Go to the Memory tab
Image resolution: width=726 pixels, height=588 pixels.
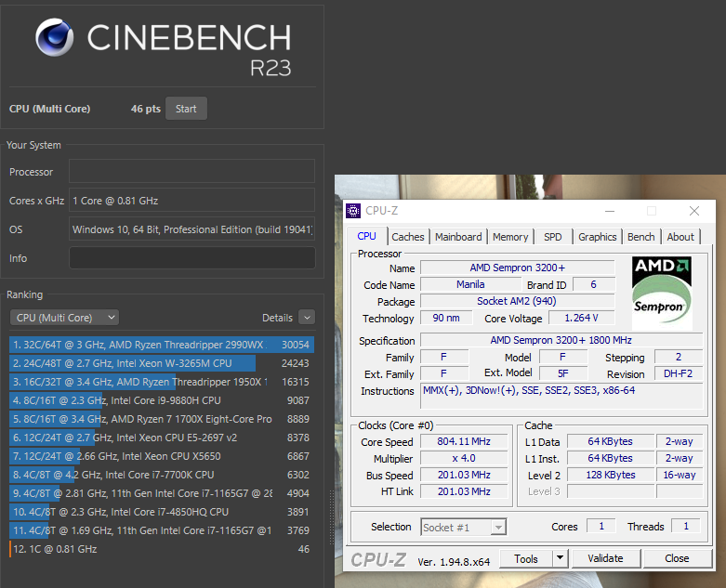tap(510, 237)
